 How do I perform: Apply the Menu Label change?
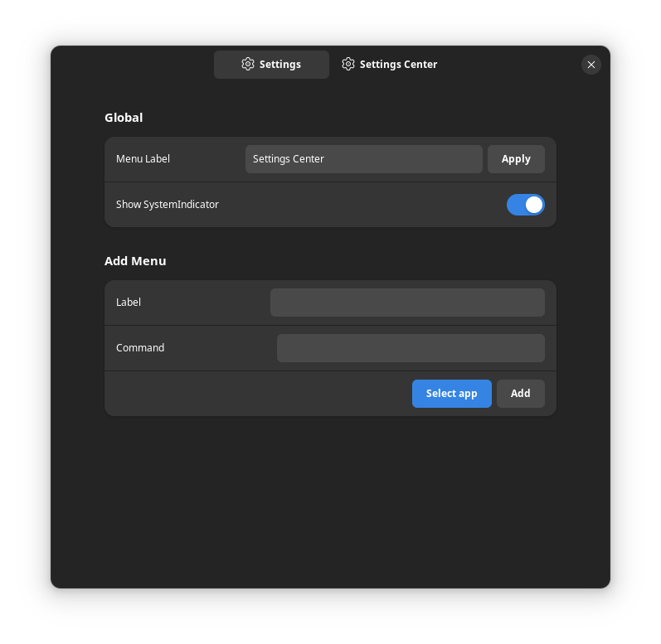point(516,159)
